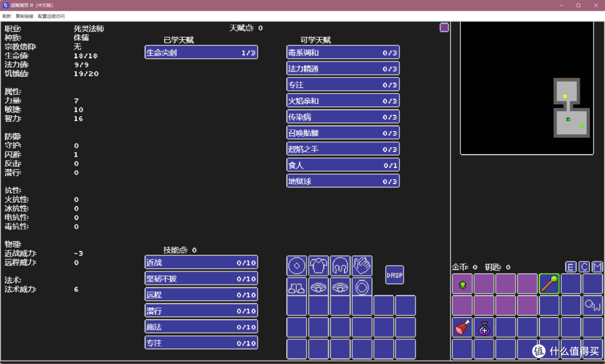Learn the 毒系调和 talent
This screenshot has height=364, width=605.
[343, 53]
